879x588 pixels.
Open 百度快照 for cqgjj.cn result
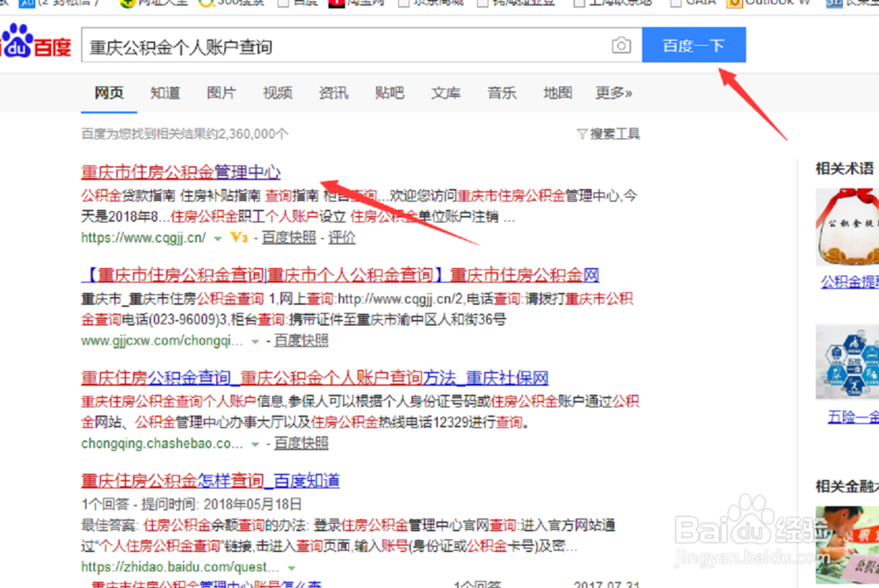pos(288,237)
